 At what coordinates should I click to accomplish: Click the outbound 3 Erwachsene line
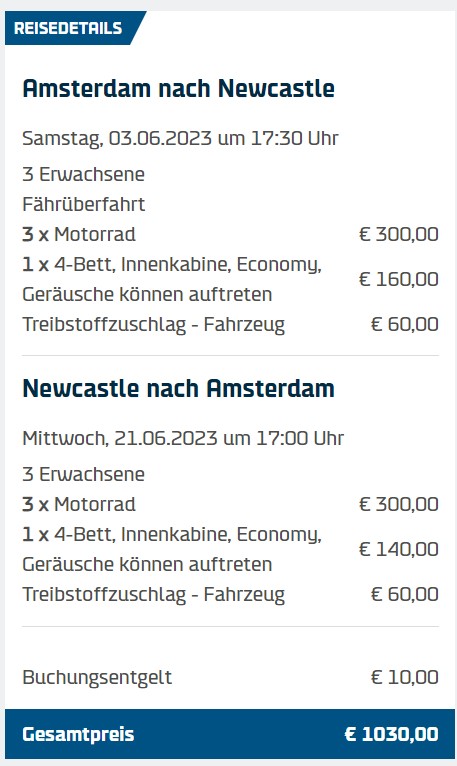[x=84, y=174]
